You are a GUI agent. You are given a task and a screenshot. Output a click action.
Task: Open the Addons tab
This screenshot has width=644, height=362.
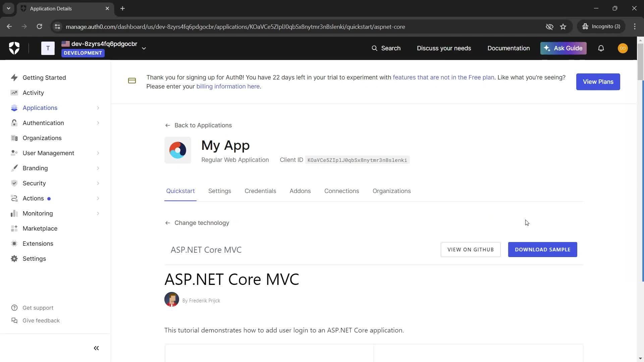[300, 191]
